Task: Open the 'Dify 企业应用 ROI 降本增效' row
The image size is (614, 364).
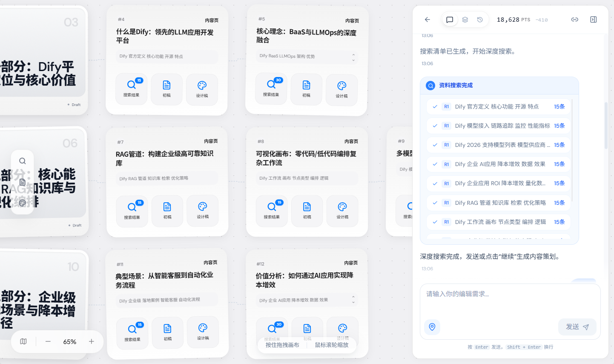Action: (x=499, y=183)
